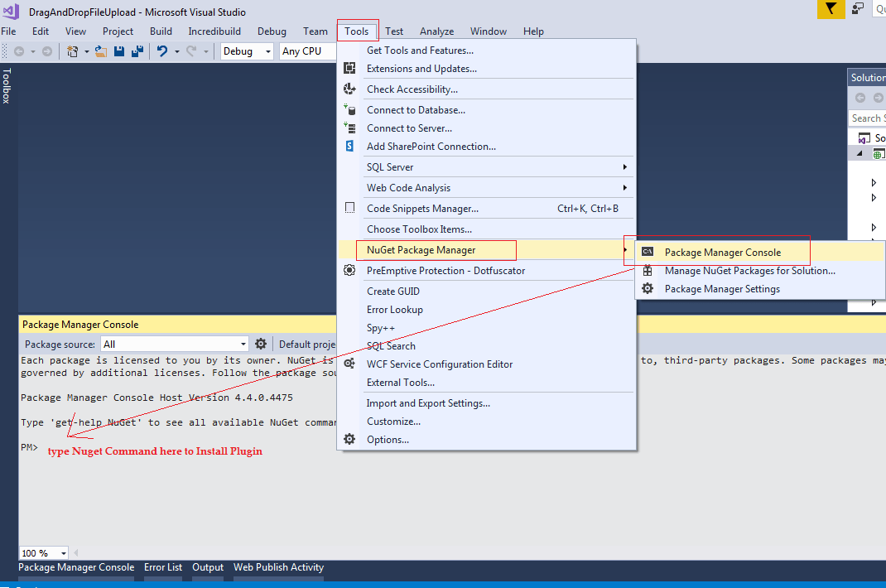Image resolution: width=886 pixels, height=588 pixels.
Task: Click the Package Manager Settings gear icon
Action: [x=646, y=288]
